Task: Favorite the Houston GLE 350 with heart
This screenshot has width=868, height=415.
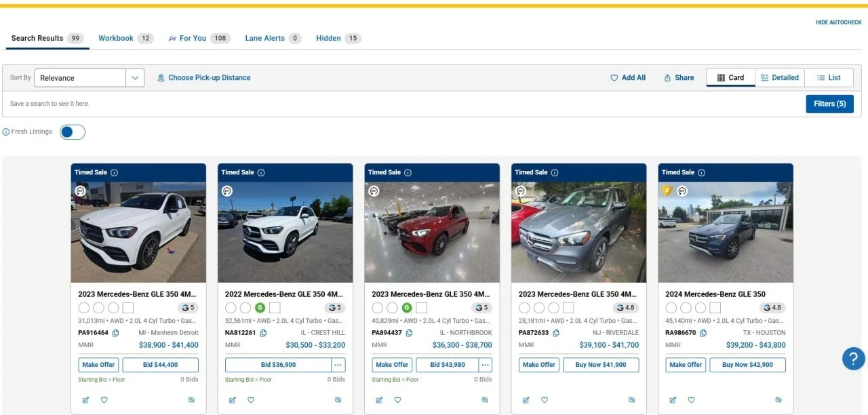Action: point(691,400)
